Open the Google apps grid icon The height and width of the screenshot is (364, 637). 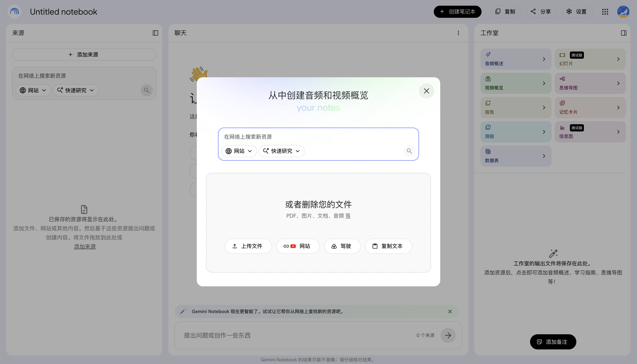(605, 12)
